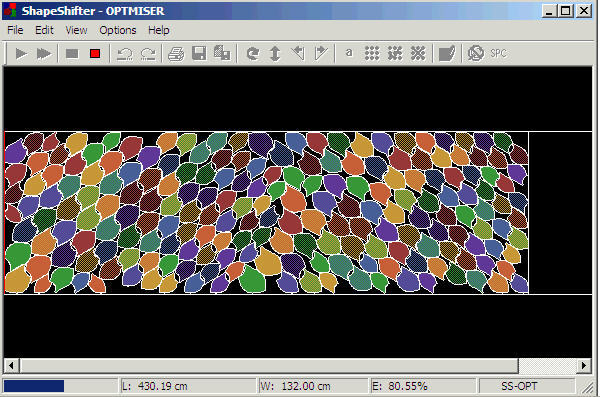Screen dimensions: 600x397
Task: Click the blue progress bar in status bar
Action: coord(34,386)
